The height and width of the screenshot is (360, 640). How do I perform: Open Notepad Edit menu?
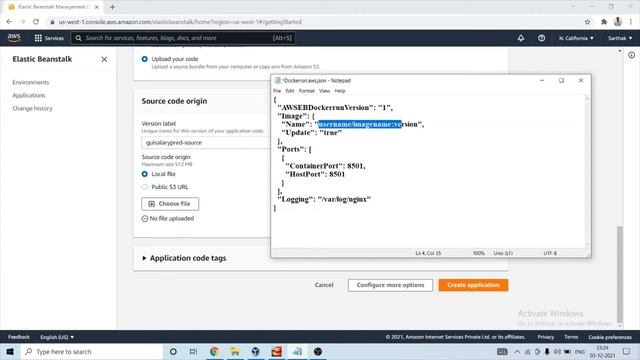click(x=290, y=91)
